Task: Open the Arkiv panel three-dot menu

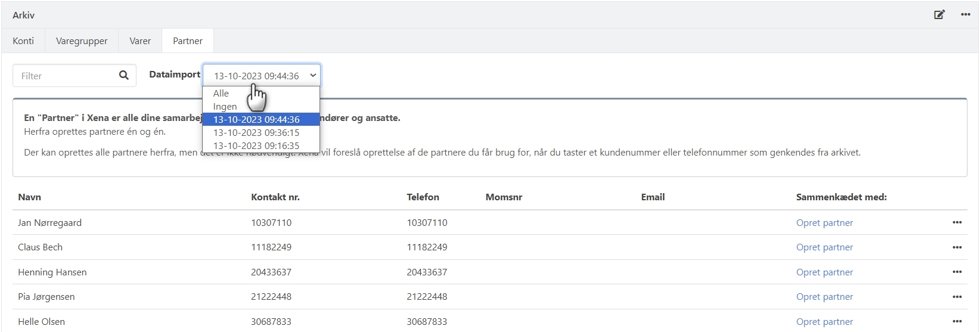Action: (966, 15)
